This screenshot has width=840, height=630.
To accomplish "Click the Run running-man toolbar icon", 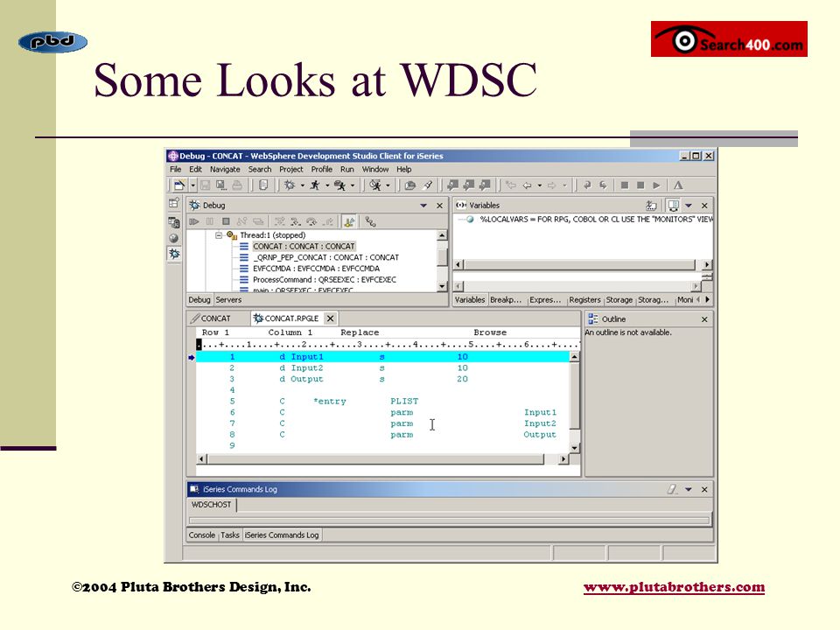I will point(315,185).
